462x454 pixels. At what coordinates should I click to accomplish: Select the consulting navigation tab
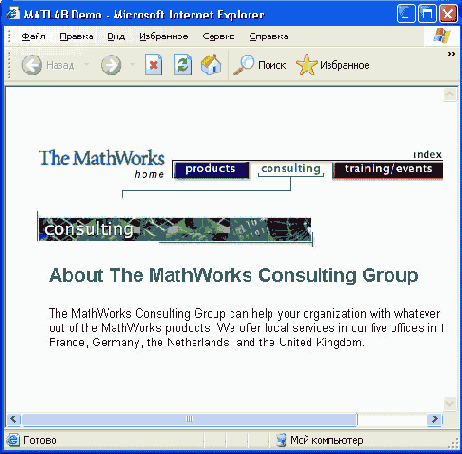(x=291, y=169)
